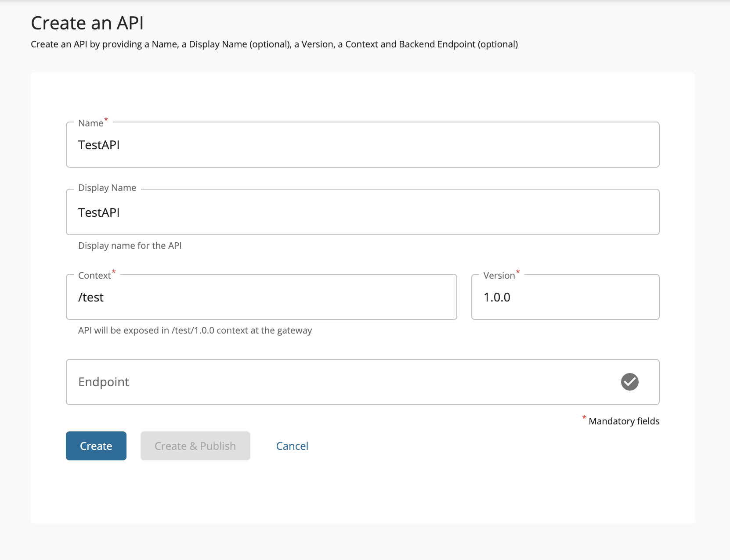
Task: Click the Cancel link
Action: (x=292, y=445)
